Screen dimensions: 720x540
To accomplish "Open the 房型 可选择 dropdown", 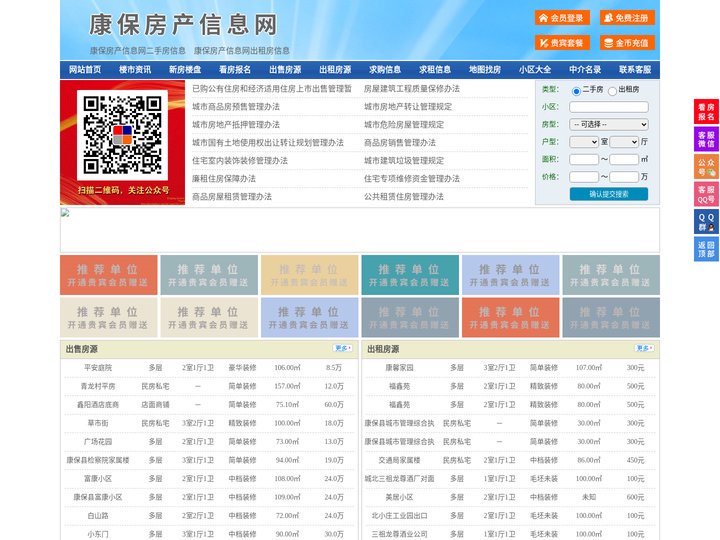I will [x=609, y=124].
